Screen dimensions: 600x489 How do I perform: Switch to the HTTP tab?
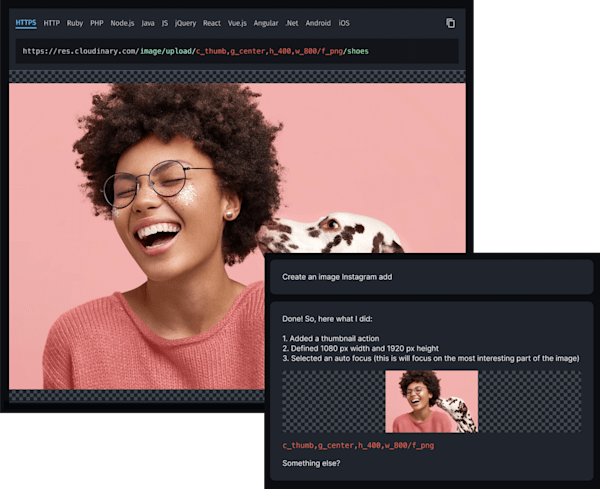click(x=52, y=22)
